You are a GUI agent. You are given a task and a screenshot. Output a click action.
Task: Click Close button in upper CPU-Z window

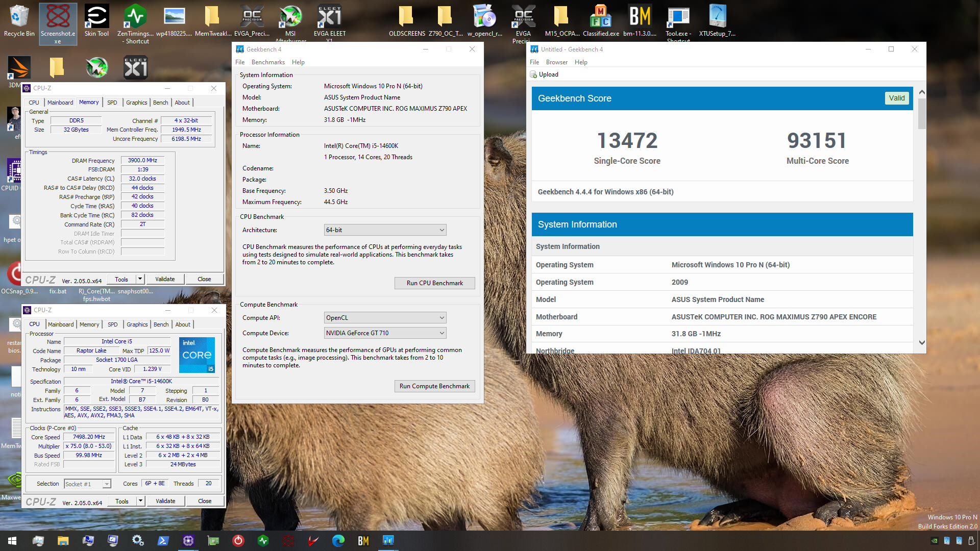(204, 279)
